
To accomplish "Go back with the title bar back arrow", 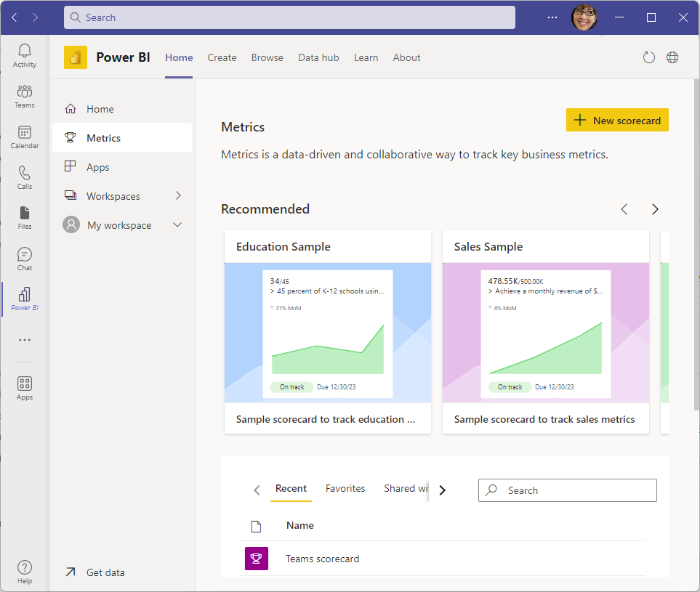I will pos(15,17).
